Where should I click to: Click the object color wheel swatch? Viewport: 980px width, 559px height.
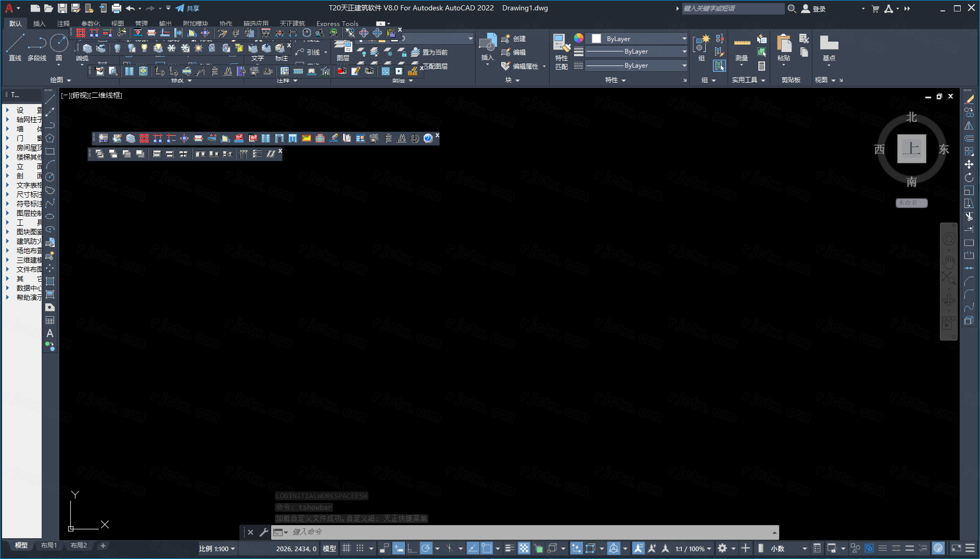(579, 38)
